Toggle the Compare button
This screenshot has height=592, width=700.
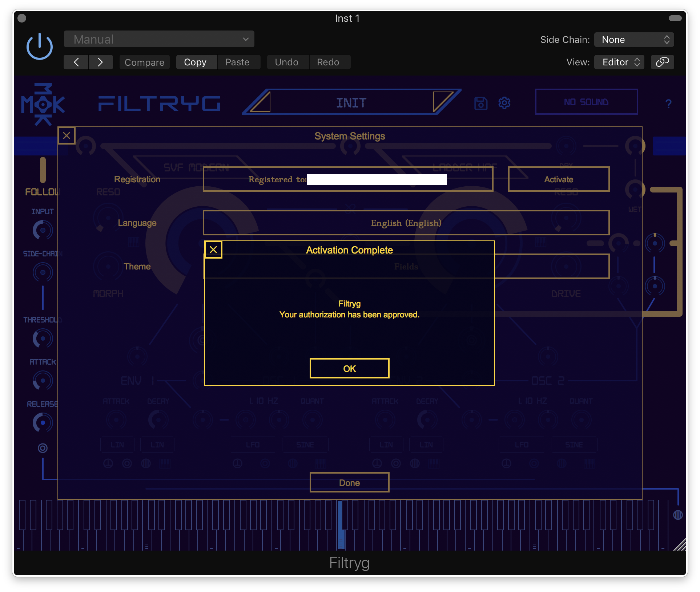[144, 62]
